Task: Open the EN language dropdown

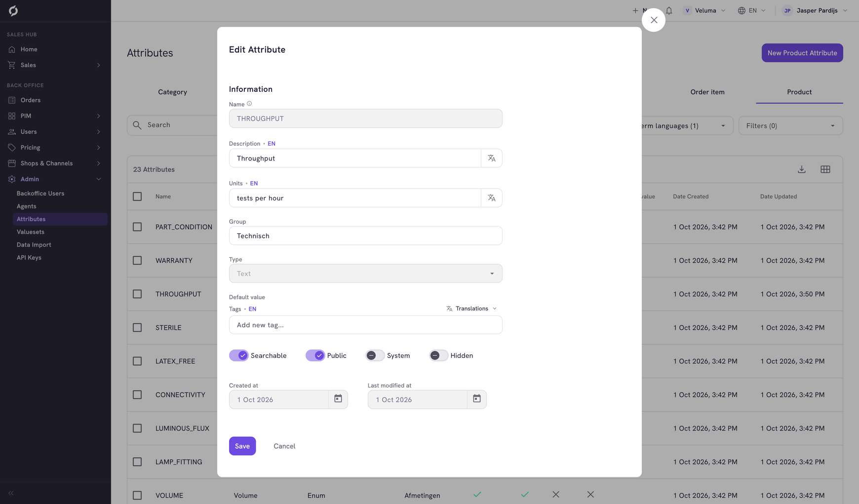Action: click(752, 10)
